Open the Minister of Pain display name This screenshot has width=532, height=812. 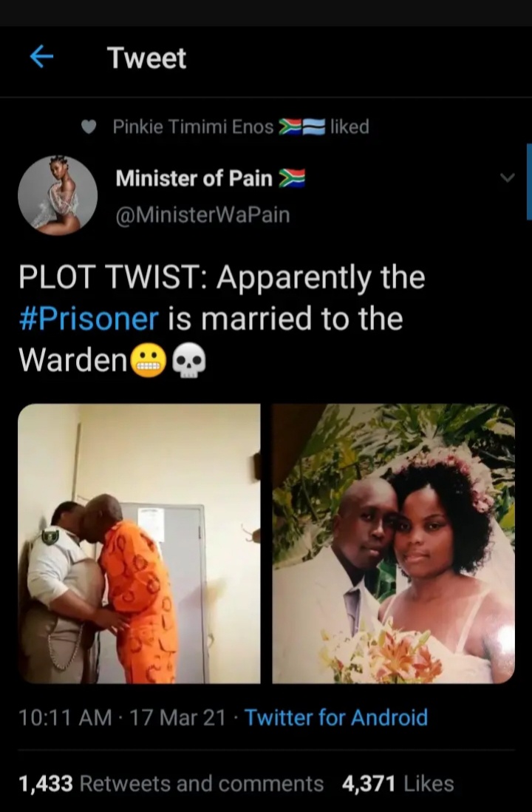coord(194,178)
